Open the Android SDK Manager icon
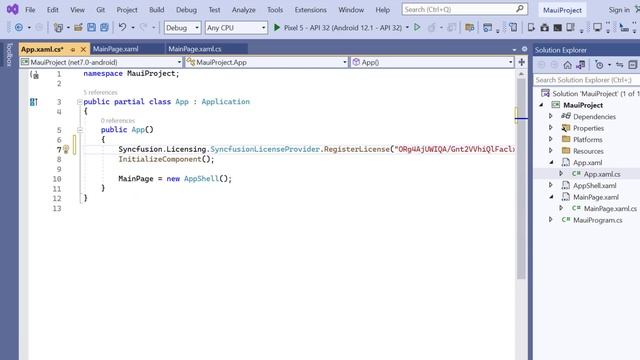The width and height of the screenshot is (640, 360). 544,28
